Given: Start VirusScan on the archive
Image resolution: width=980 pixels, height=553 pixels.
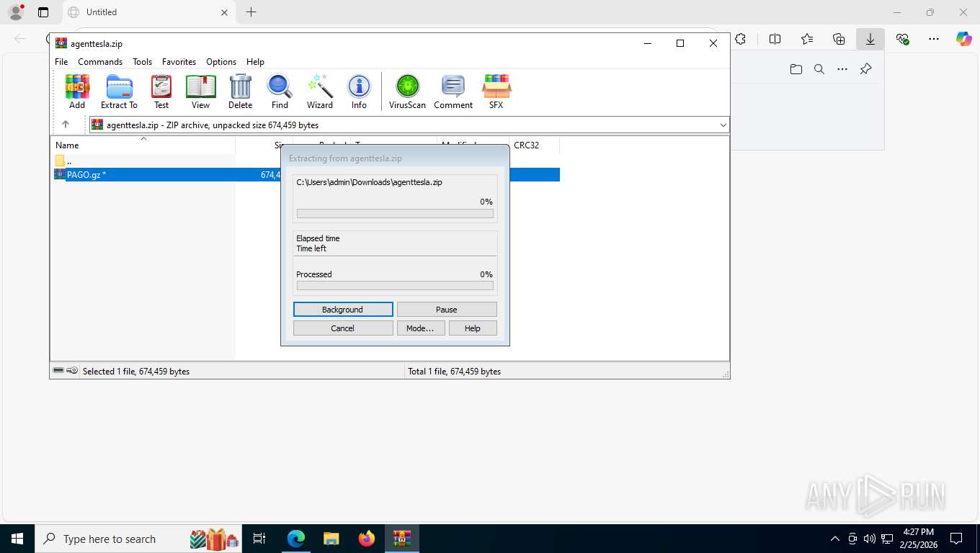Looking at the screenshot, I should tap(407, 91).
